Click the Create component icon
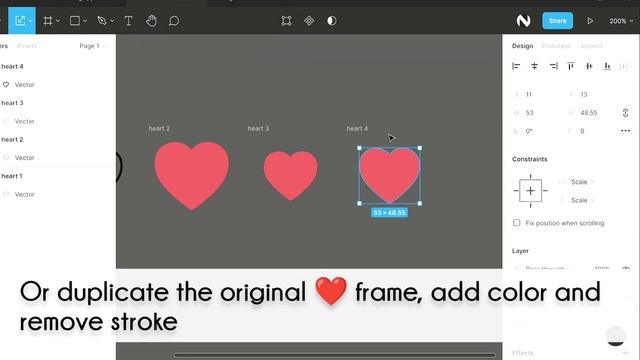The image size is (640, 360). click(x=309, y=21)
